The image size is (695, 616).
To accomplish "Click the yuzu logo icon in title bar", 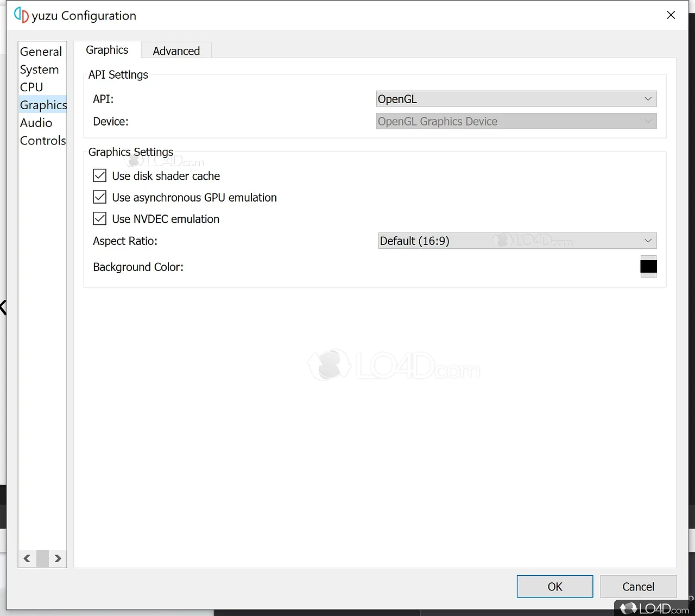I will [21, 15].
